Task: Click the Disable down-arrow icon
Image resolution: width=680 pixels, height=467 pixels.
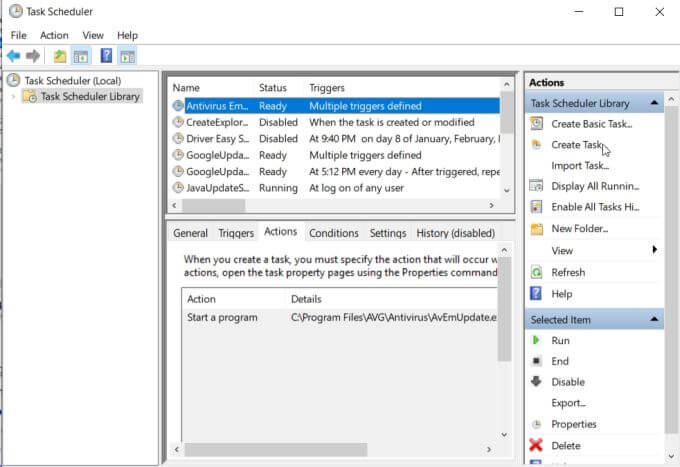Action: [536, 381]
